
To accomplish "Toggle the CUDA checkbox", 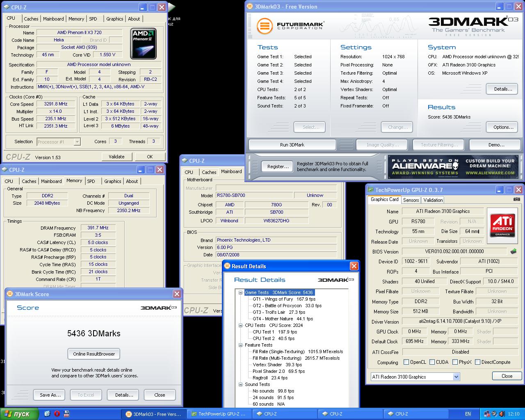I will (431, 362).
